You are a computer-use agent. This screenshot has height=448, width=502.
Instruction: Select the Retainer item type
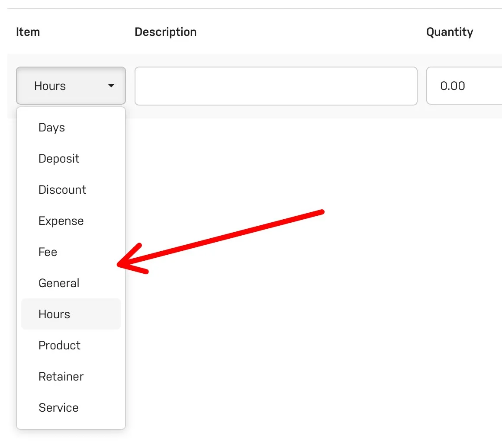point(61,377)
